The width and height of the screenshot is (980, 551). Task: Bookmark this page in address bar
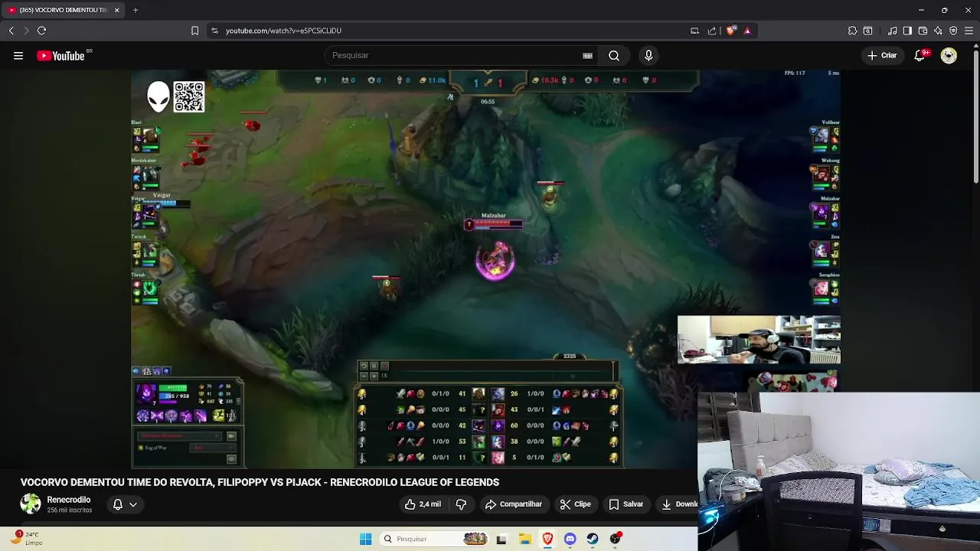point(194,31)
